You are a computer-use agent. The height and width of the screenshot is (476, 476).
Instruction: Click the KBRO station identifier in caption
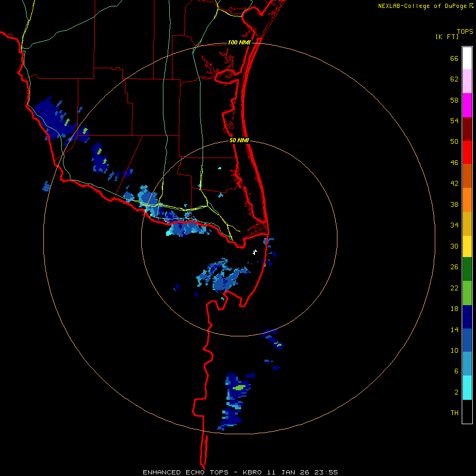(x=253, y=472)
